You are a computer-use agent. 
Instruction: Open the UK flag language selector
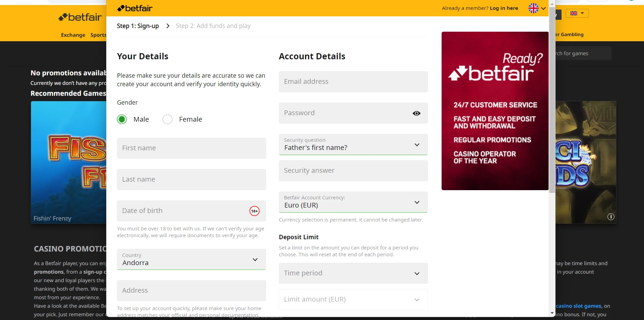537,8
